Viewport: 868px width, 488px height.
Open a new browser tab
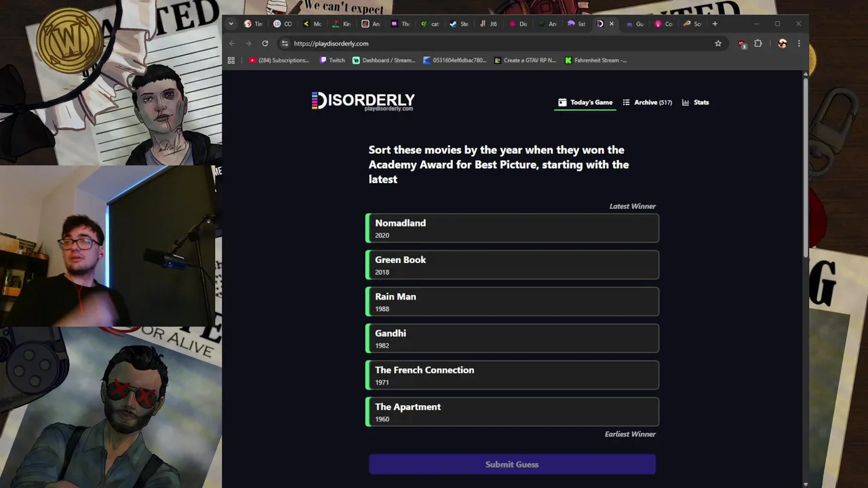715,24
